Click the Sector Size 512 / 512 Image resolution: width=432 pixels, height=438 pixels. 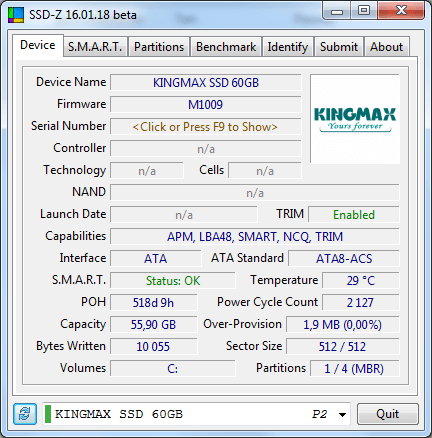click(x=343, y=347)
